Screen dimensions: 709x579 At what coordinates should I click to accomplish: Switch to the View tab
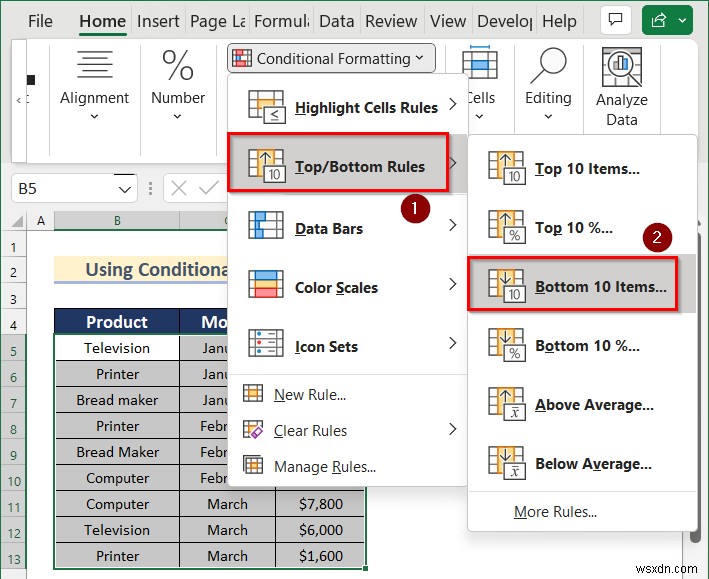448,21
